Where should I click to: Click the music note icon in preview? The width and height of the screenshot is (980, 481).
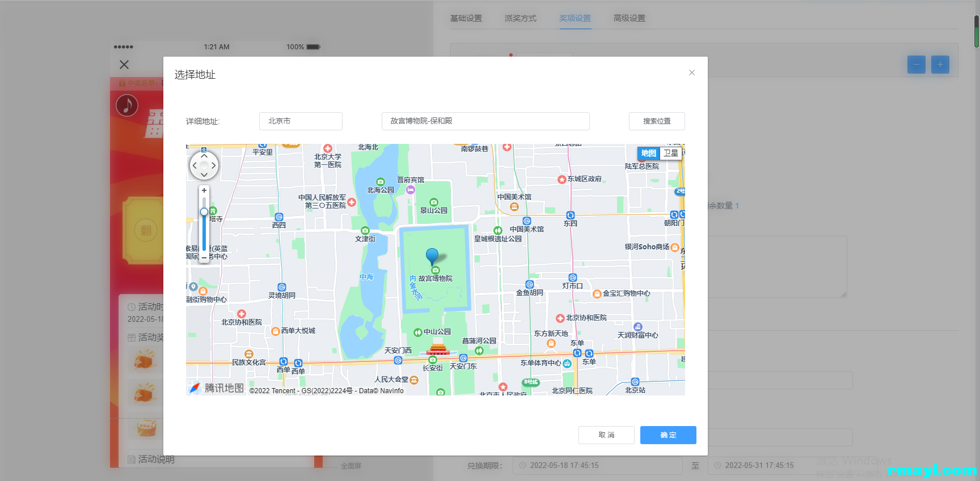coord(127,105)
